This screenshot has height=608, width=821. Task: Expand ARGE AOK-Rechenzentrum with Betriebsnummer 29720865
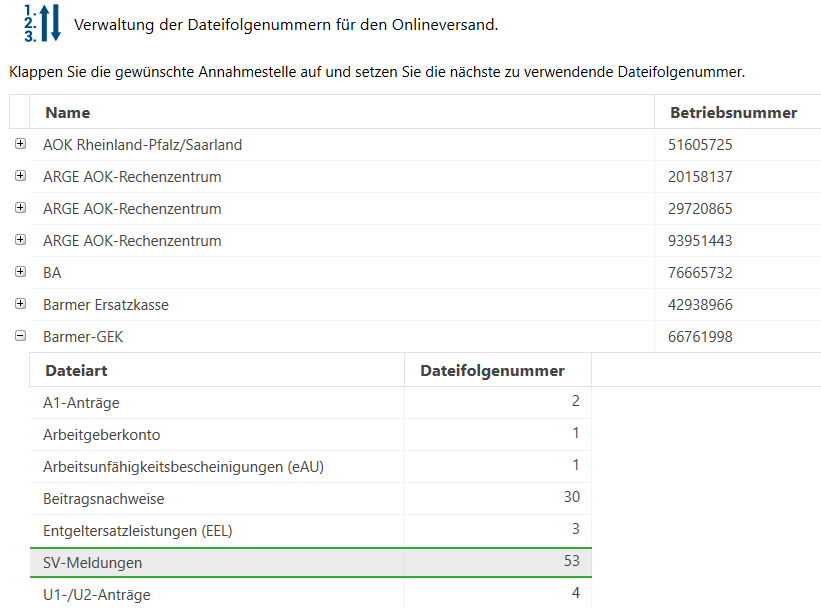pos(20,208)
